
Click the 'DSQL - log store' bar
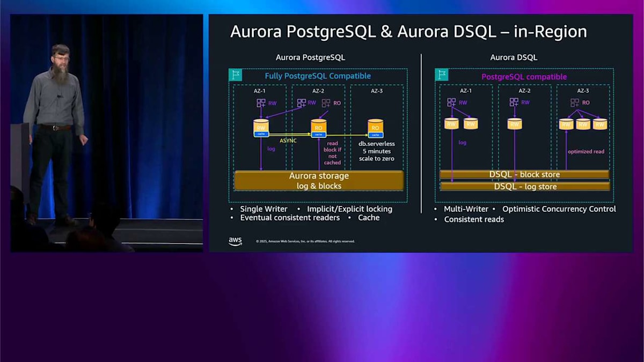click(524, 186)
